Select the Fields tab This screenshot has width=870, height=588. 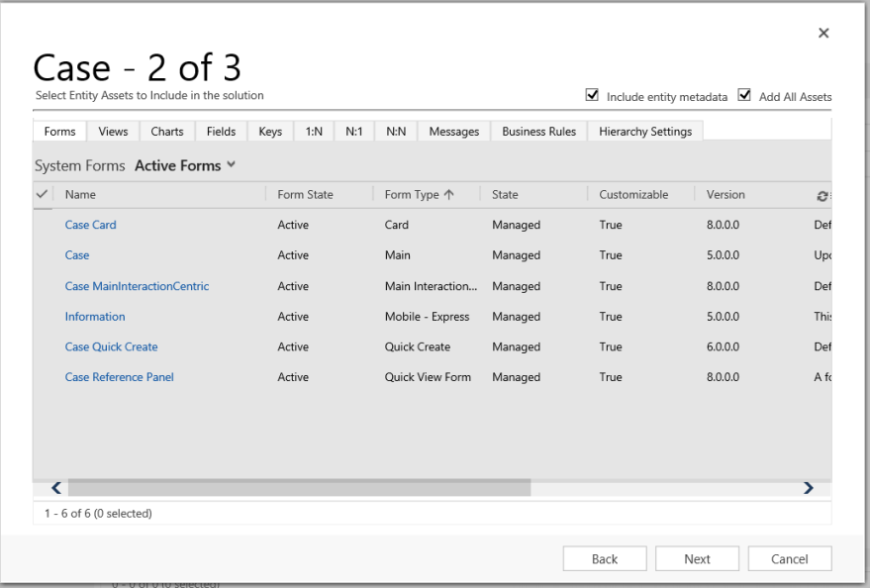tap(220, 131)
